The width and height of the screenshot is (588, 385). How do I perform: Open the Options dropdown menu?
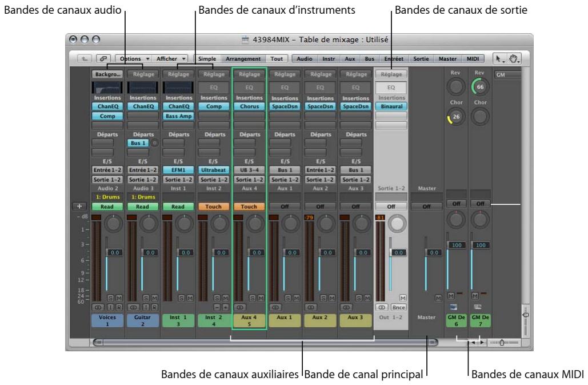134,59
